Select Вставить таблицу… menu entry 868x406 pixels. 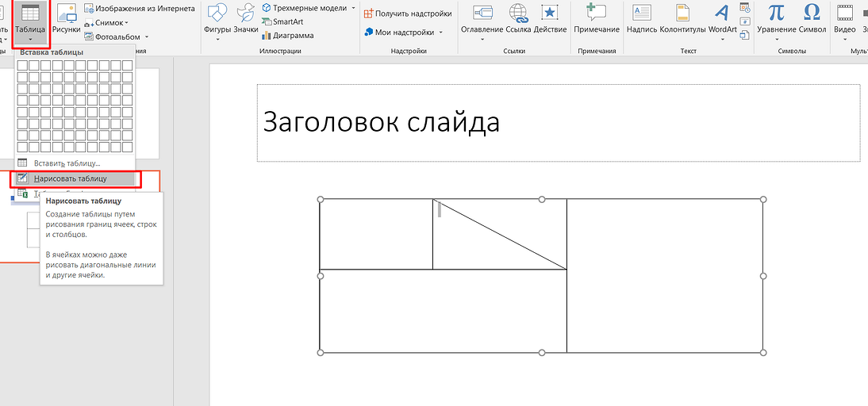pos(71,163)
